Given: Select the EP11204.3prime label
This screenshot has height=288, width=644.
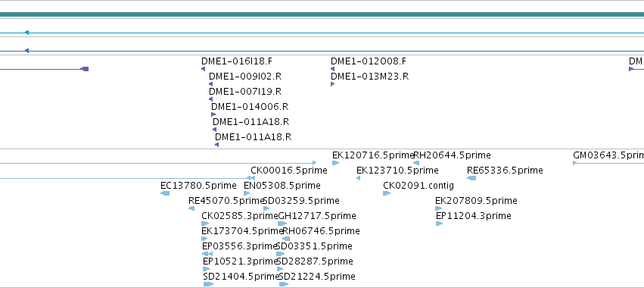Looking at the screenshot, I should coord(473,216).
